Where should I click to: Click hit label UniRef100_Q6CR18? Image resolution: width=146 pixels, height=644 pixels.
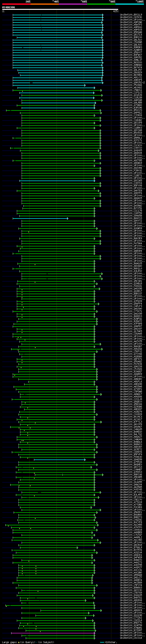point(131,545)
